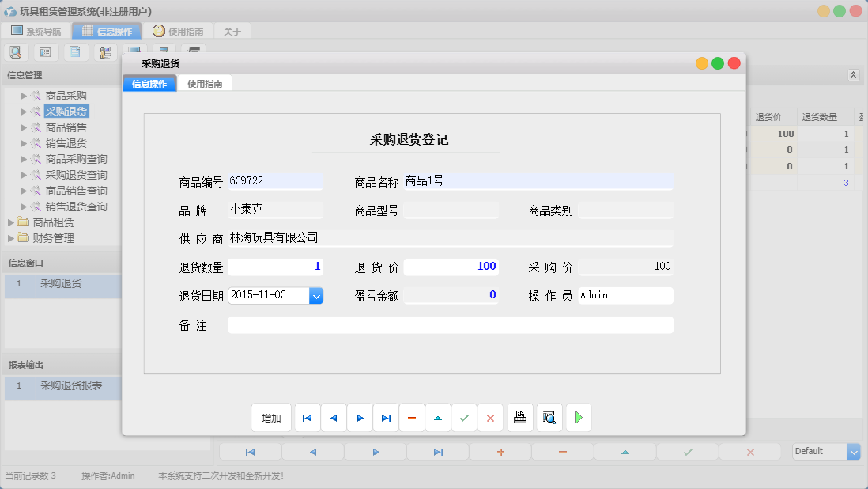
Task: Jump to last record with the ▶| icon
Action: click(x=386, y=417)
